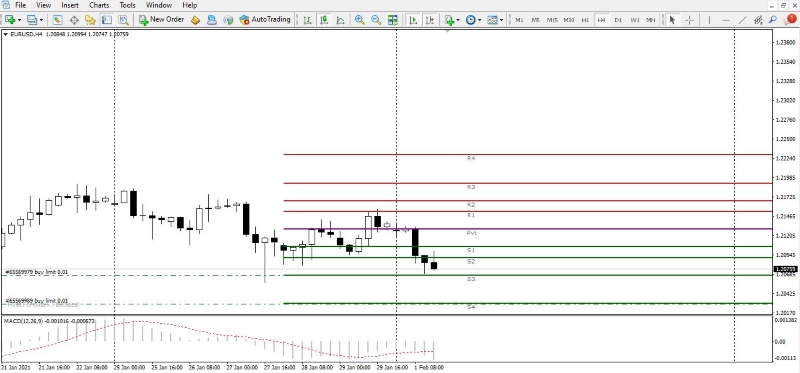
Task: Switch chart to Bar Chart mode
Action: click(307, 20)
